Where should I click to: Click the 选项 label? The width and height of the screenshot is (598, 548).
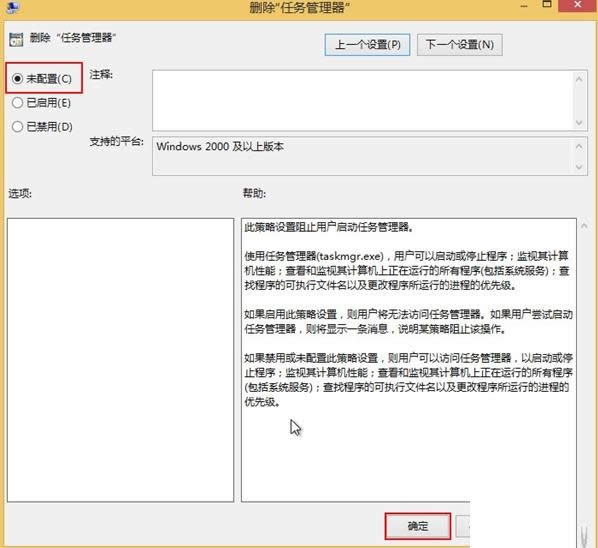pos(20,193)
